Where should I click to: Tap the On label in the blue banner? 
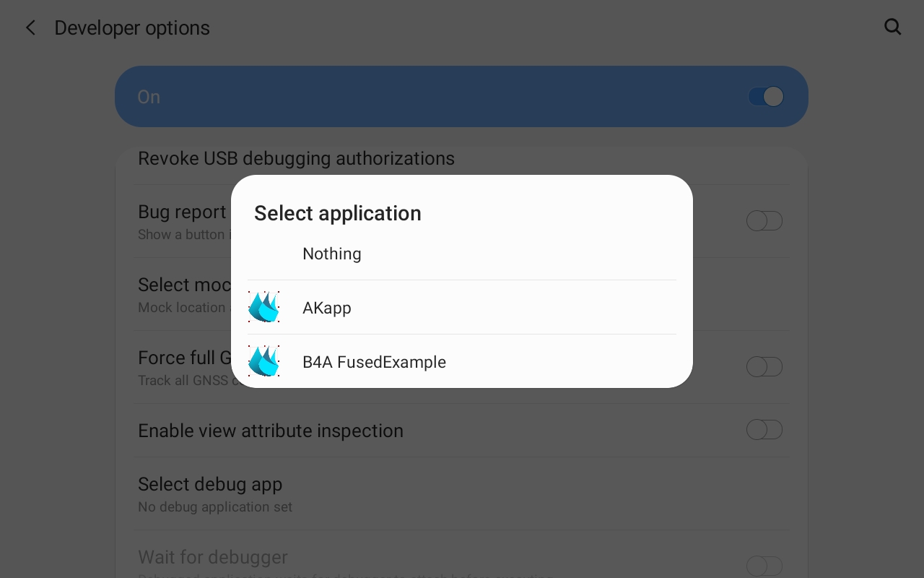pos(149,96)
